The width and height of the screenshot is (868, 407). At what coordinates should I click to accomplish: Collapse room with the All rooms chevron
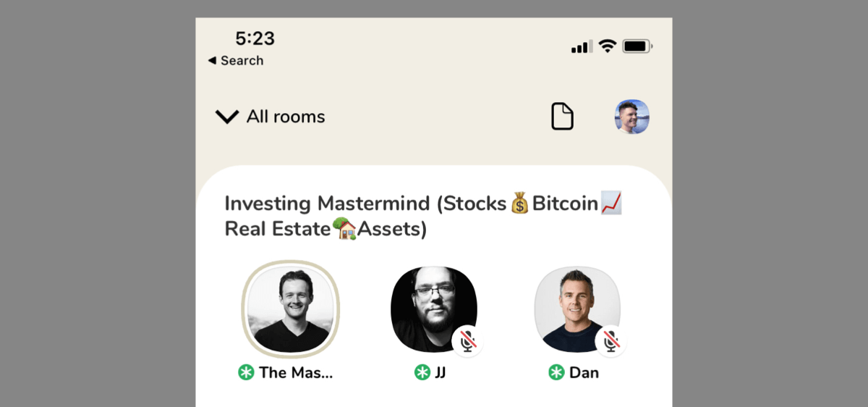[x=227, y=117]
